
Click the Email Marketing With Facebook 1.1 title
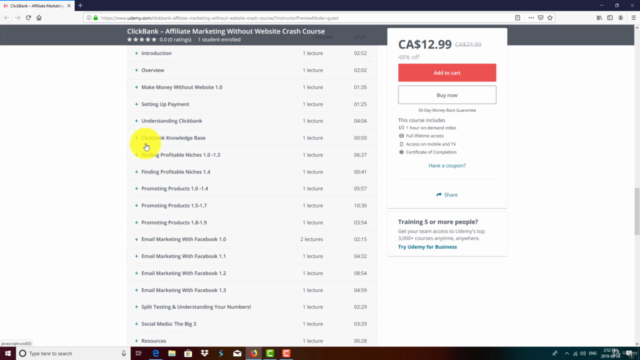[x=183, y=256]
